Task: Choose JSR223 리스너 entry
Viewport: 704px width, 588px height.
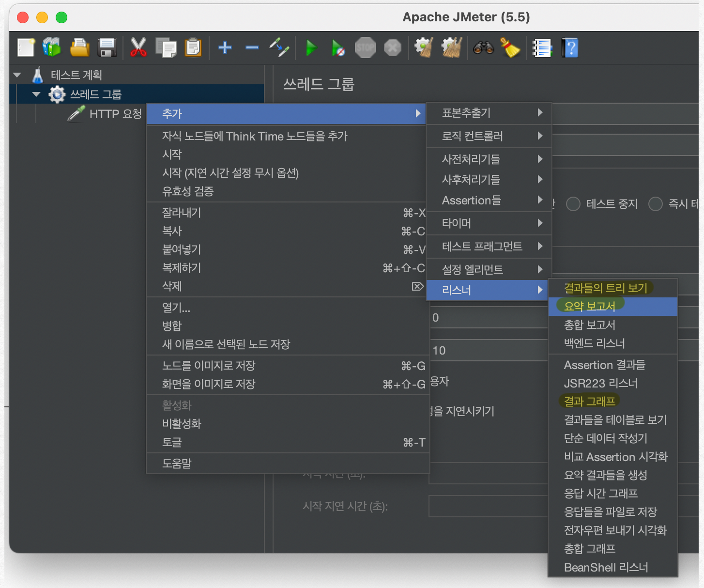Action: click(613, 383)
